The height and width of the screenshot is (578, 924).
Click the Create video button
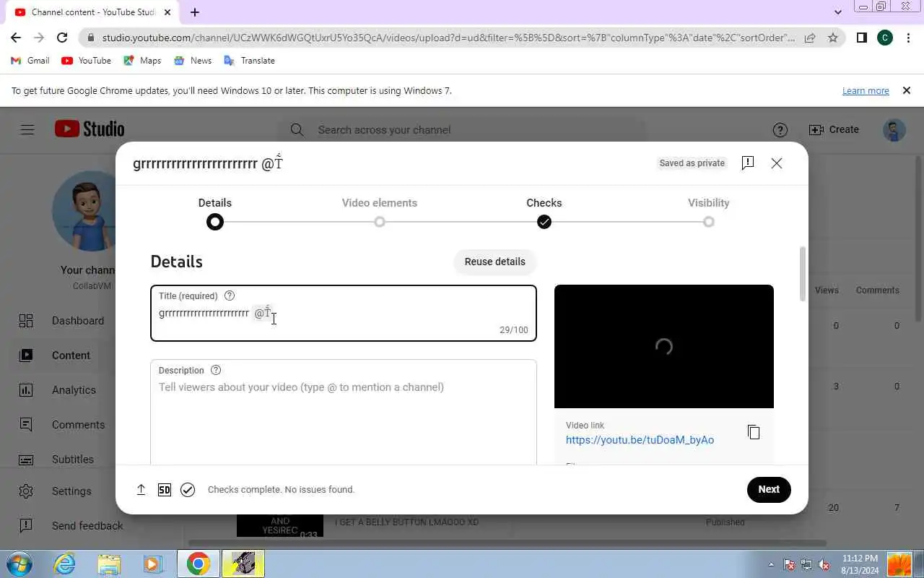pyautogui.click(x=834, y=130)
